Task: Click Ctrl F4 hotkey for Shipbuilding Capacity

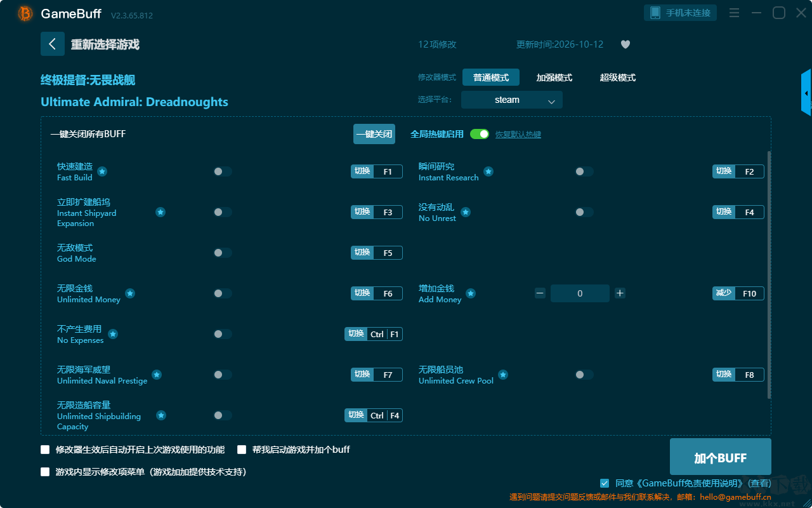Action: pyautogui.click(x=374, y=415)
